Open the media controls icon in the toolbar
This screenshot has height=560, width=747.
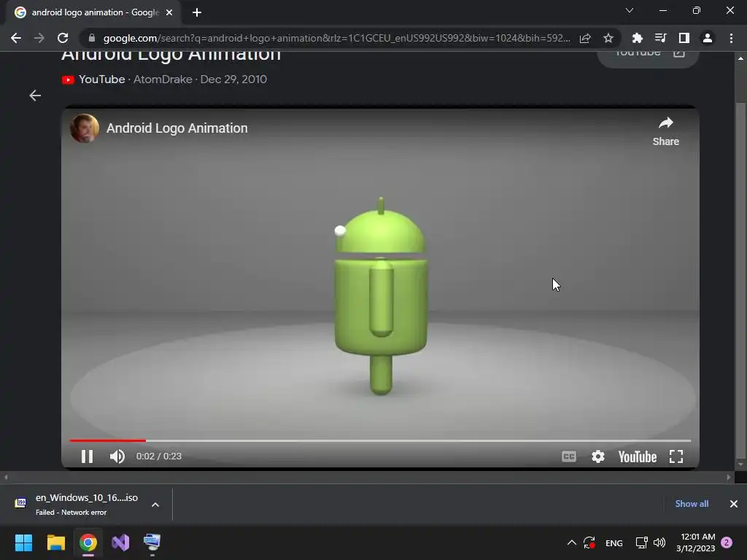(660, 38)
